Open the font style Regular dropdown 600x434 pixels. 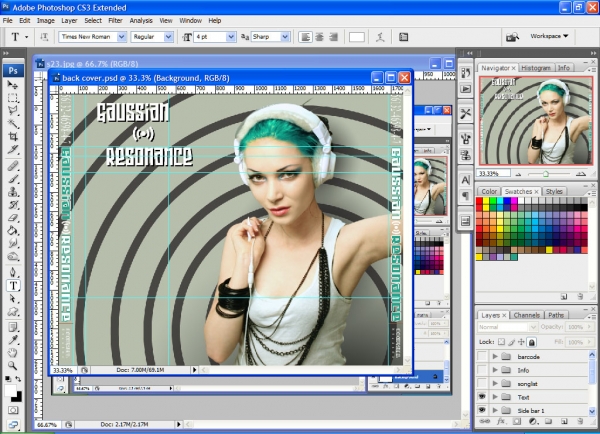pos(168,37)
